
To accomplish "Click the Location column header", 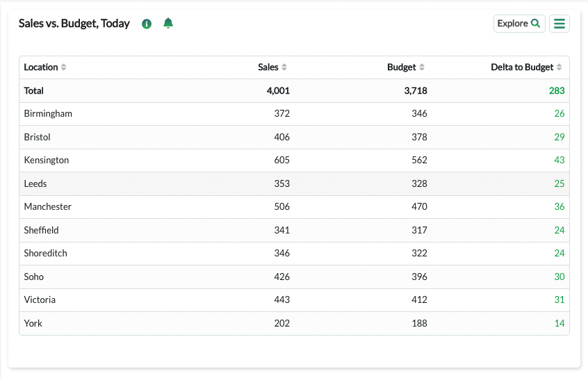I will tap(41, 67).
